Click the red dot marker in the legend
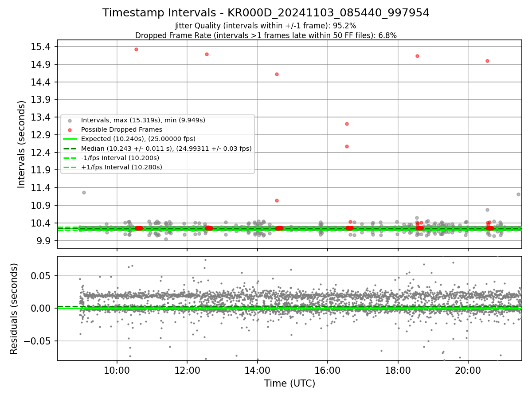This screenshot has height=399, width=532. coord(70,130)
